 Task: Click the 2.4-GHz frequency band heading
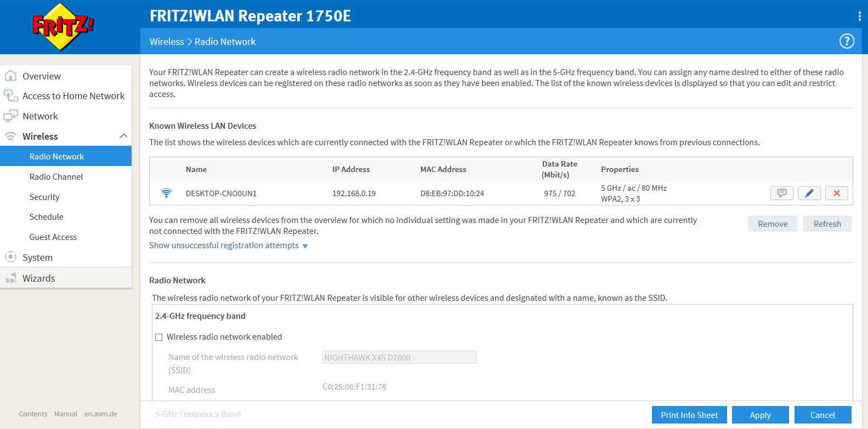point(200,316)
